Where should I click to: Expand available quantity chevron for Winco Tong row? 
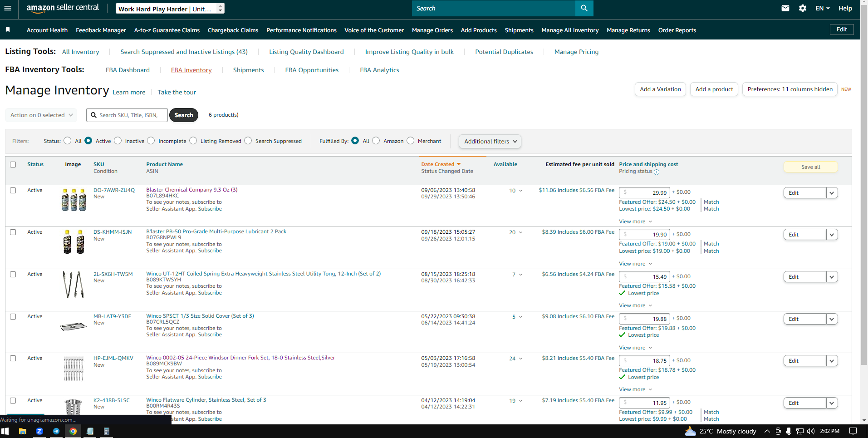click(x=520, y=275)
